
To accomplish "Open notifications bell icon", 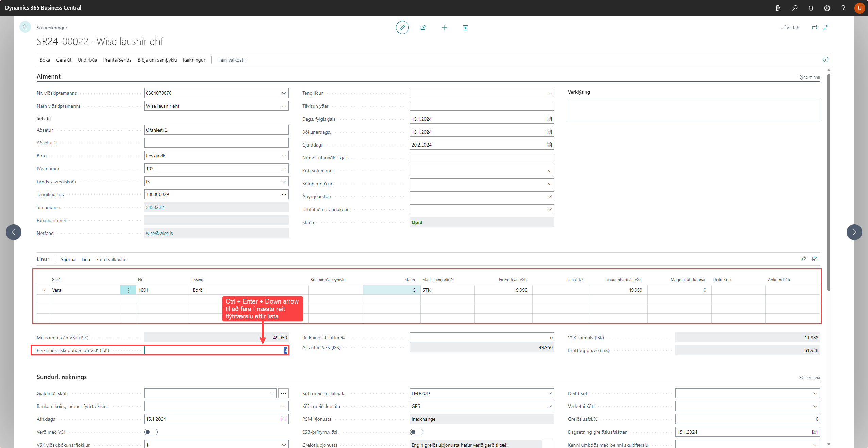I will pyautogui.click(x=811, y=8).
